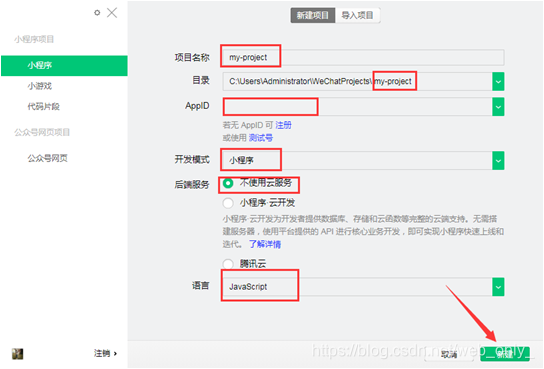Image resolution: width=544 pixels, height=369 pixels.
Task: Select 代码片段 in the sidebar
Action: pos(43,106)
